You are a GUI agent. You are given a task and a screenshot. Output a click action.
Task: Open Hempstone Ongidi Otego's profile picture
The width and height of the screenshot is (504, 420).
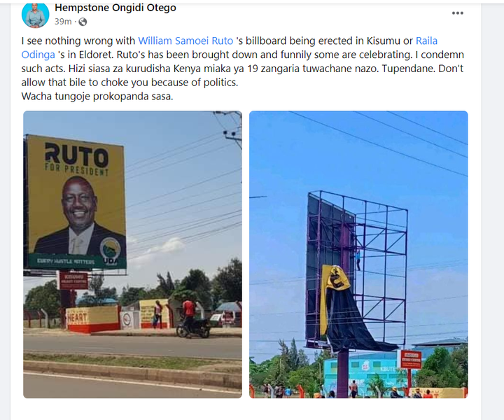(36, 14)
